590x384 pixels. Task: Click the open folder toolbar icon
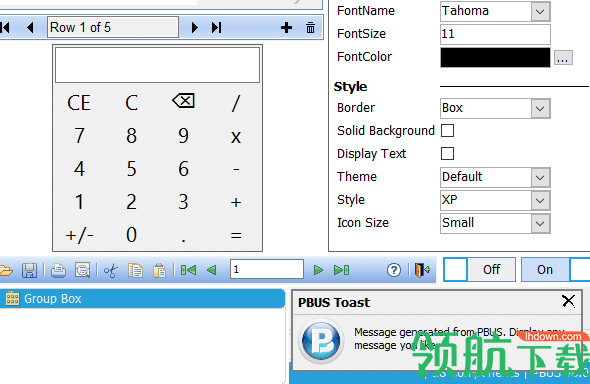6,270
